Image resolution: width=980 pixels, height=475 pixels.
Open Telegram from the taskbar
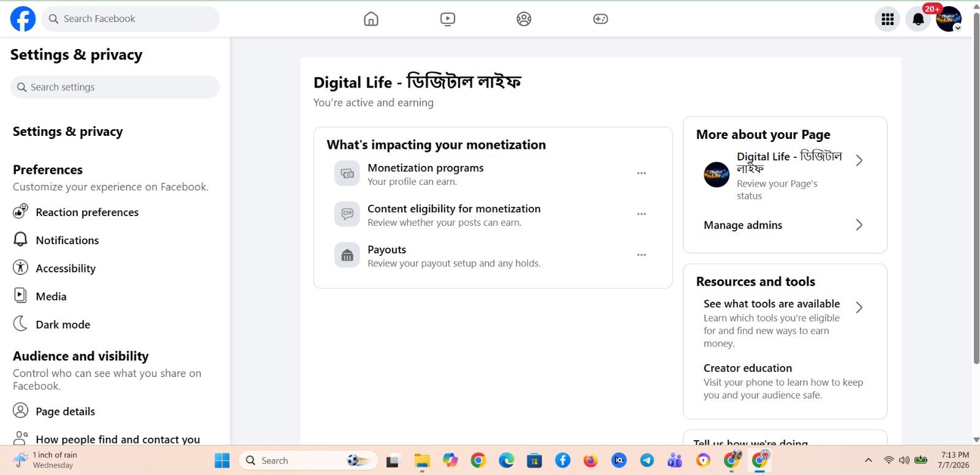(647, 461)
